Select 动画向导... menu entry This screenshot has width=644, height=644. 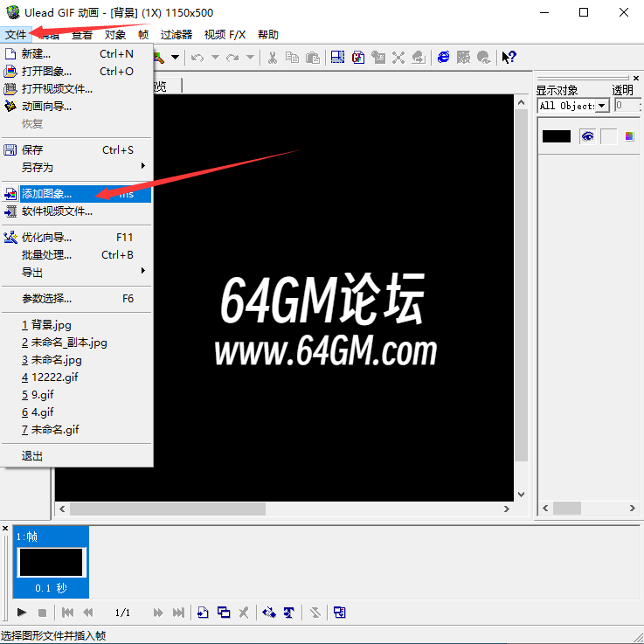tap(77, 107)
